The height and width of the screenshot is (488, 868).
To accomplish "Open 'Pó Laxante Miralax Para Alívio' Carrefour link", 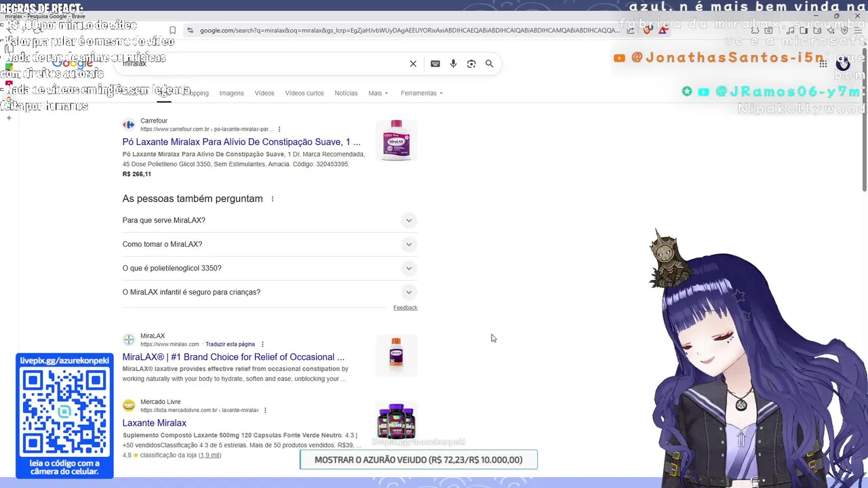I will click(241, 142).
